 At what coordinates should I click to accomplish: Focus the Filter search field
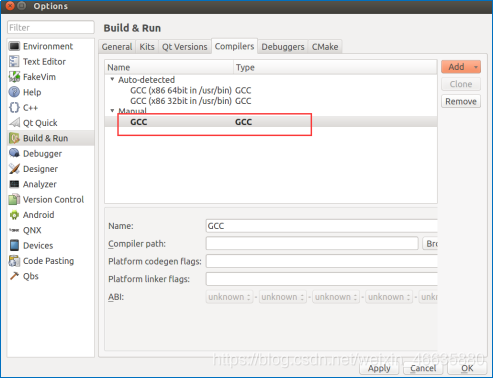pos(51,27)
